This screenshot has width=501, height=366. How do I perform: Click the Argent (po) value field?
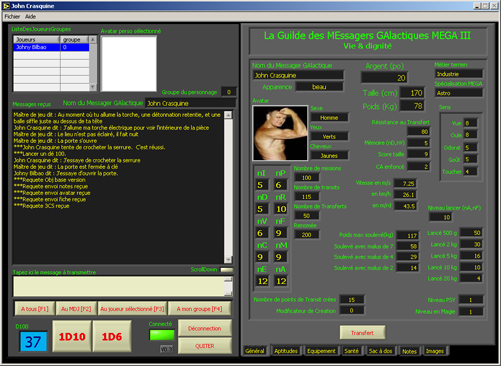[384, 78]
